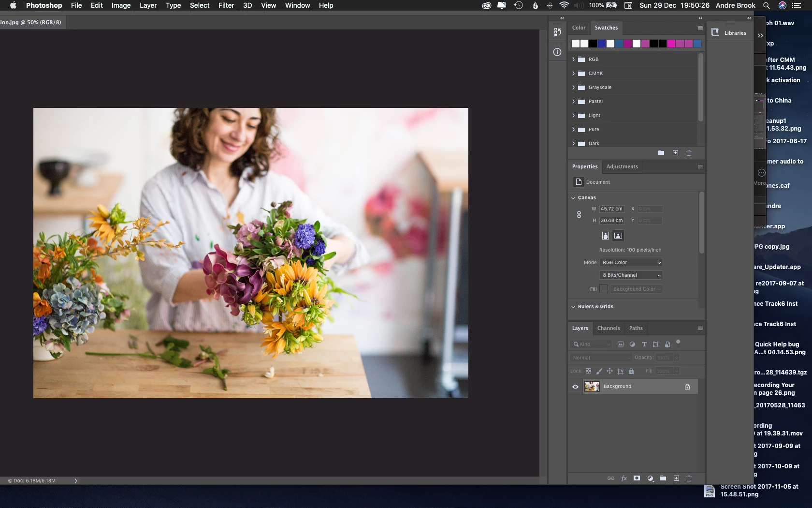Open the Image menu
The image size is (812, 508).
pyautogui.click(x=121, y=5)
